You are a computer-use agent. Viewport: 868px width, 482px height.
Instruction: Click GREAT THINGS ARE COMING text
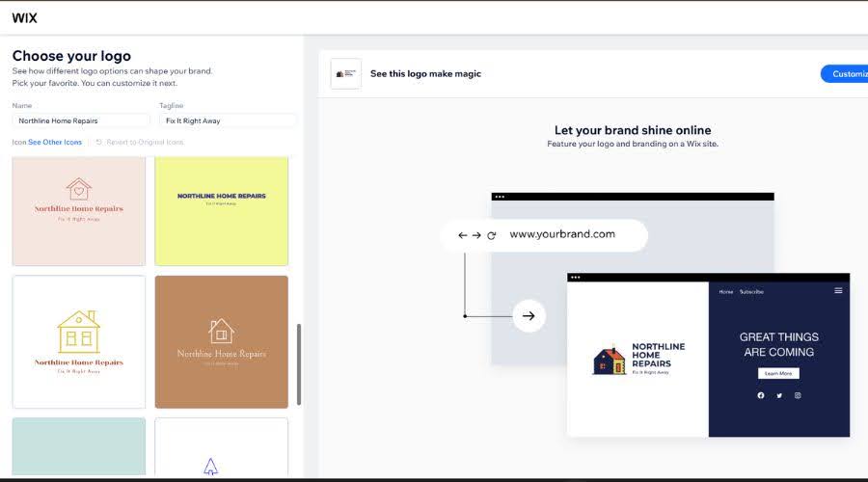pyautogui.click(x=779, y=344)
